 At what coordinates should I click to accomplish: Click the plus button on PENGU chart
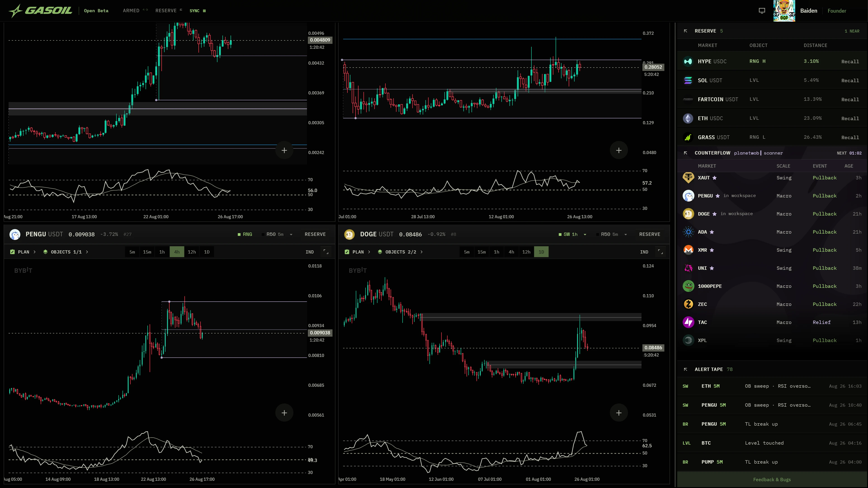pos(284,413)
